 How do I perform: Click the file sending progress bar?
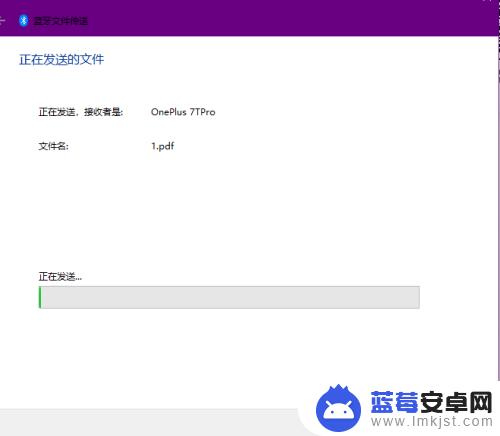tap(229, 297)
